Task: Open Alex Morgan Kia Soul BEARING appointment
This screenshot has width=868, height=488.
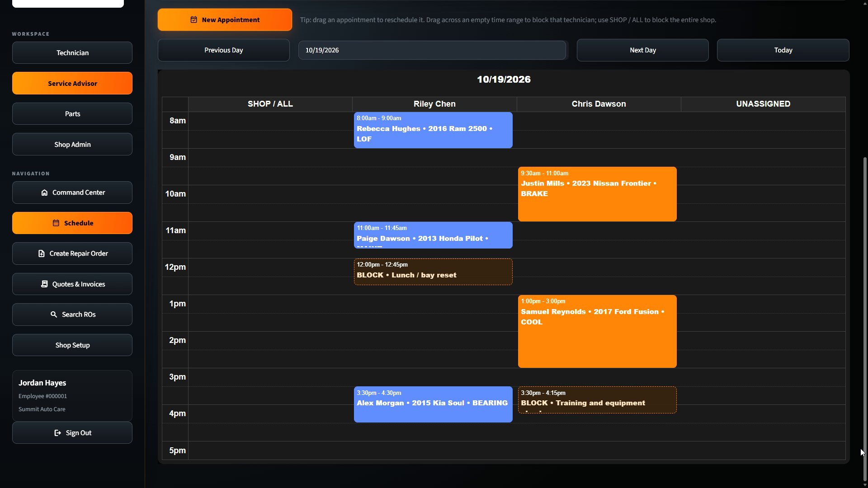Action: point(433,404)
